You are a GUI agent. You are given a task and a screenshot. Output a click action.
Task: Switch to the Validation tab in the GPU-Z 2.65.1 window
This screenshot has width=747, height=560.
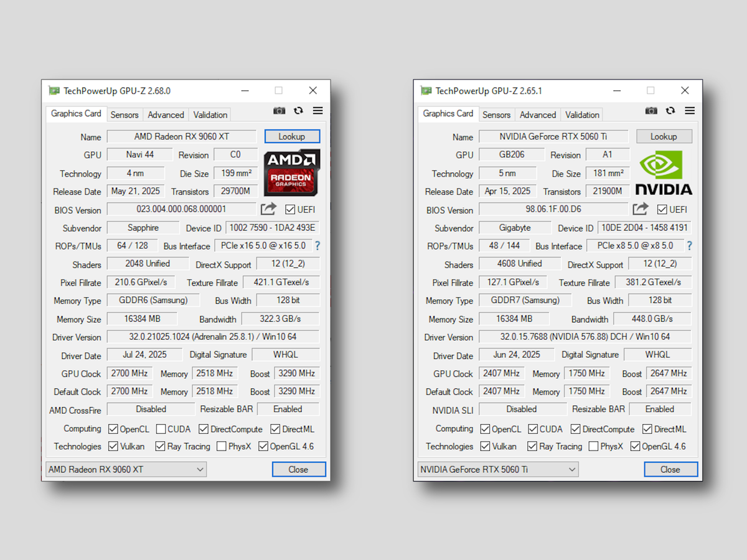(x=583, y=115)
